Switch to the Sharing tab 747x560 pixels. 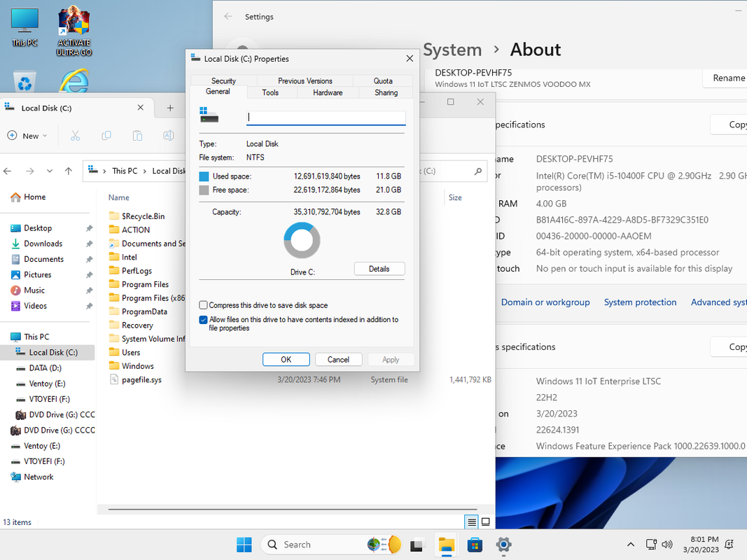pos(386,93)
